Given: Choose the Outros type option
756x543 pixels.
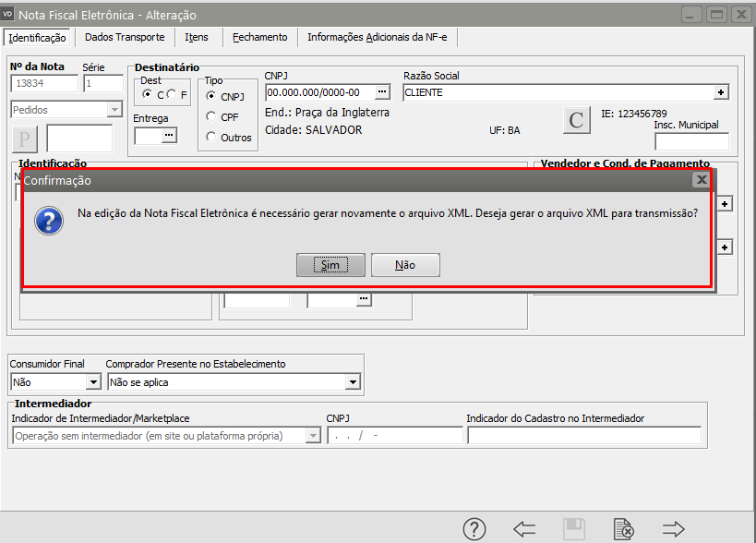Looking at the screenshot, I should (x=212, y=138).
